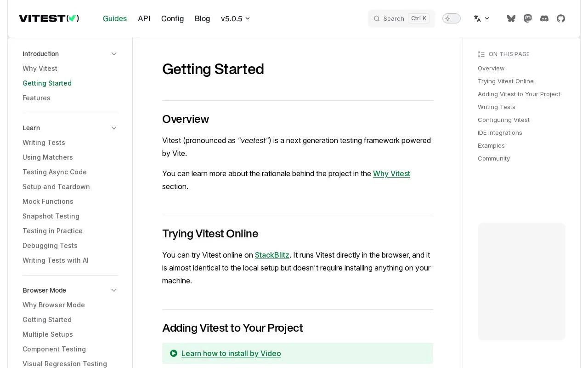Open the GitHub repository icon
The width and height of the screenshot is (588, 368).
[x=561, y=18]
